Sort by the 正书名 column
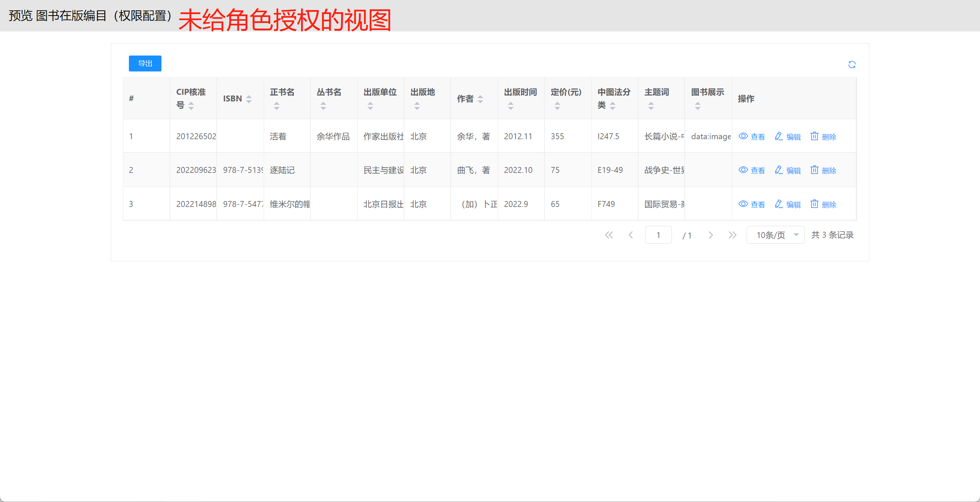This screenshot has height=502, width=980. (x=277, y=106)
